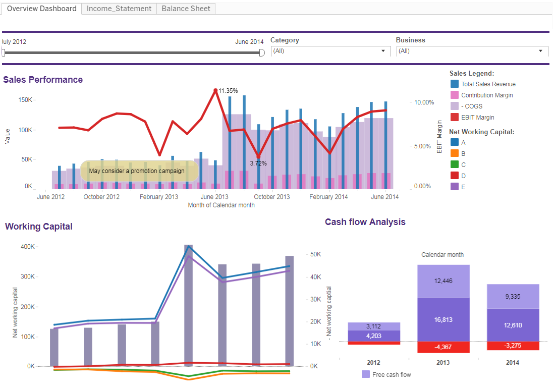Click Net Working Capital legend item A

[454, 143]
